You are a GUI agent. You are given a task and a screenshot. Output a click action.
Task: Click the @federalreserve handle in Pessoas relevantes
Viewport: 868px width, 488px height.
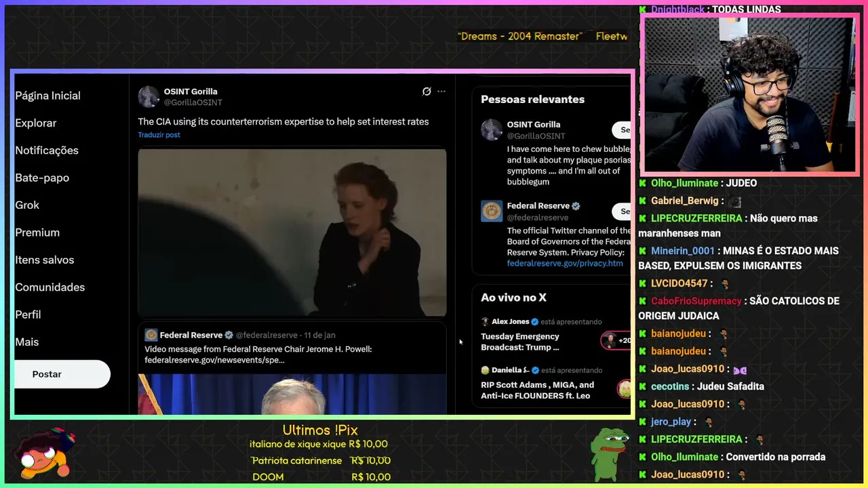pos(538,218)
